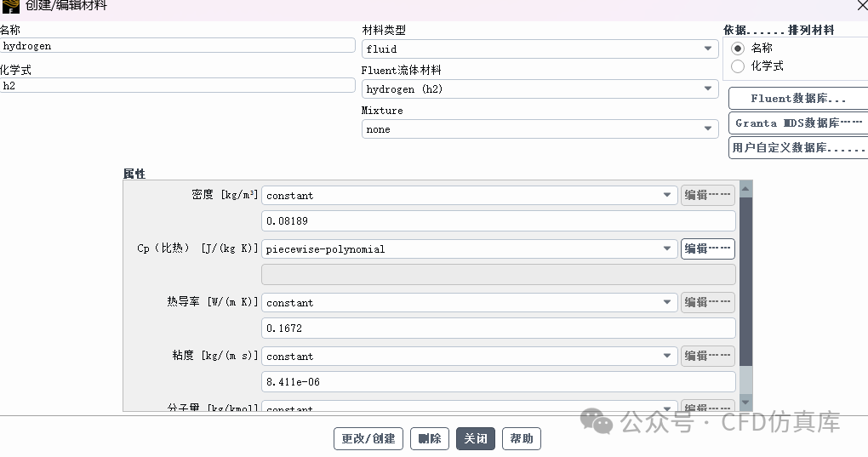The image size is (868, 457).
Task: Select the 化学式 sort radio button
Action: pos(737,66)
